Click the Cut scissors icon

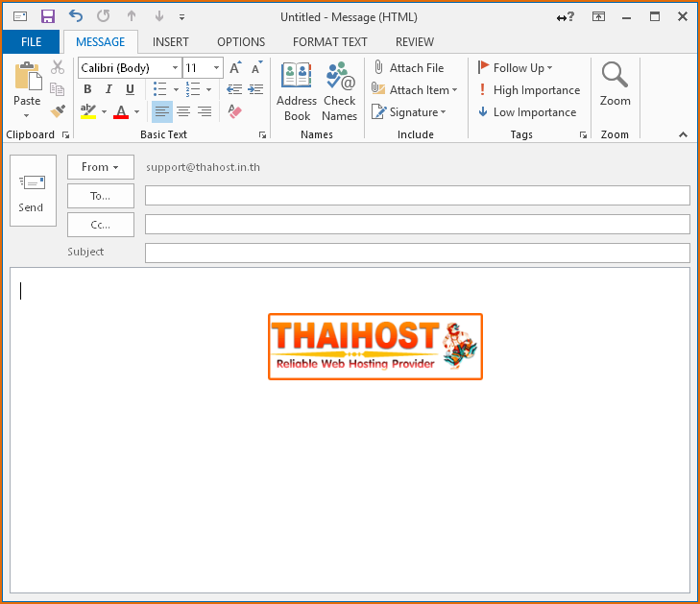[x=58, y=67]
